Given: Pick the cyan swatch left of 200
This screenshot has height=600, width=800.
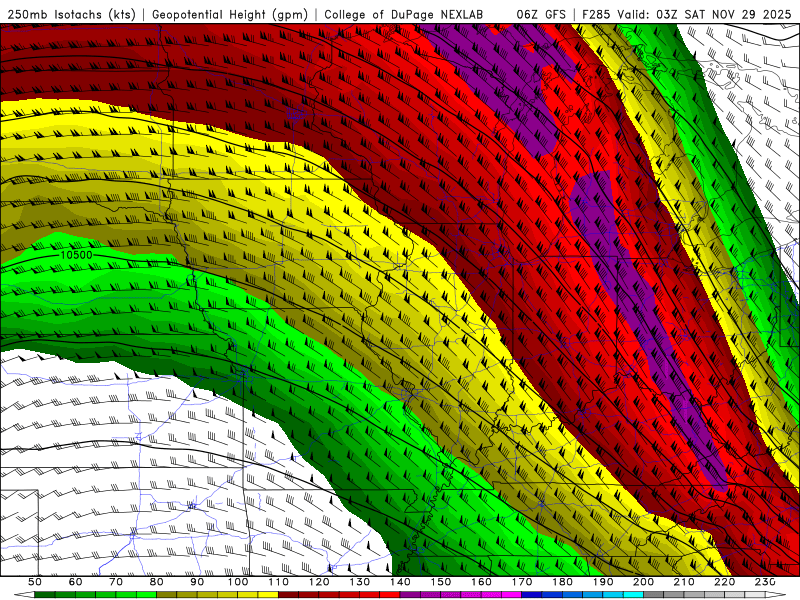Looking at the screenshot, I should pos(633,594).
